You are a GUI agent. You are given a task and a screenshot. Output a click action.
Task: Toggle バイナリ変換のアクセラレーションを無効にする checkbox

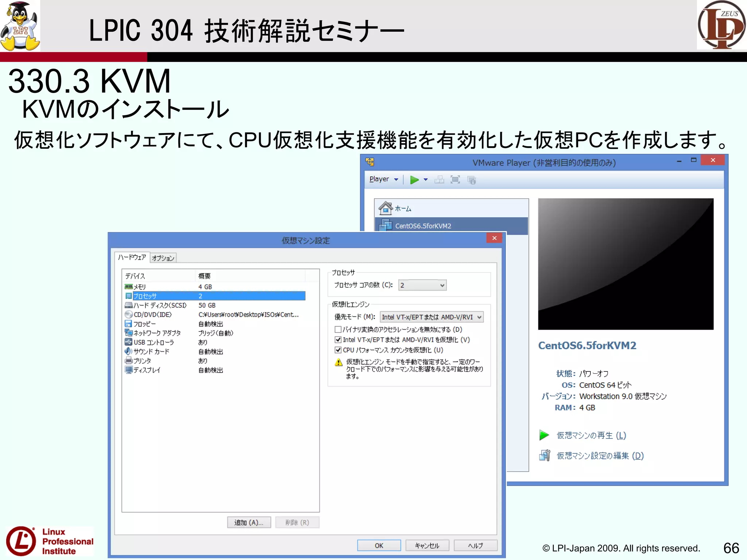(338, 330)
